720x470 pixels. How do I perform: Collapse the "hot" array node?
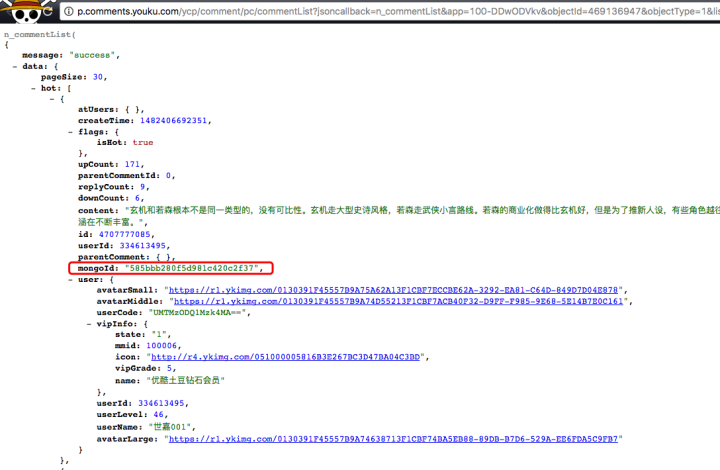(33, 87)
